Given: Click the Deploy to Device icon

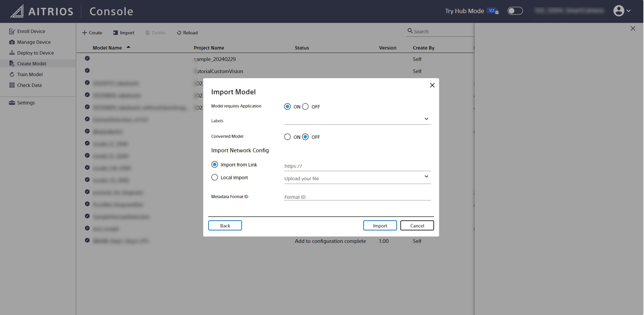Looking at the screenshot, I should tap(12, 53).
